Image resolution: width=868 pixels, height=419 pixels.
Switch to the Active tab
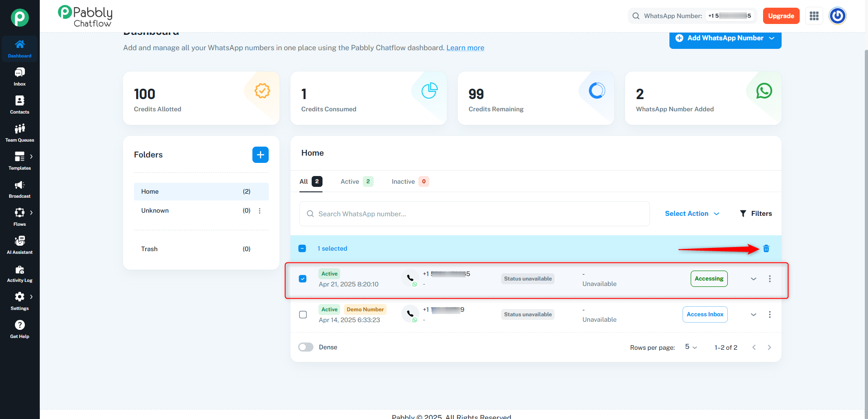pyautogui.click(x=357, y=181)
